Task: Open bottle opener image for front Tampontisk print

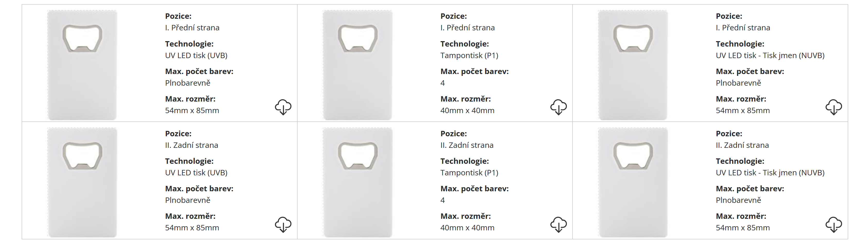Action: click(x=357, y=65)
